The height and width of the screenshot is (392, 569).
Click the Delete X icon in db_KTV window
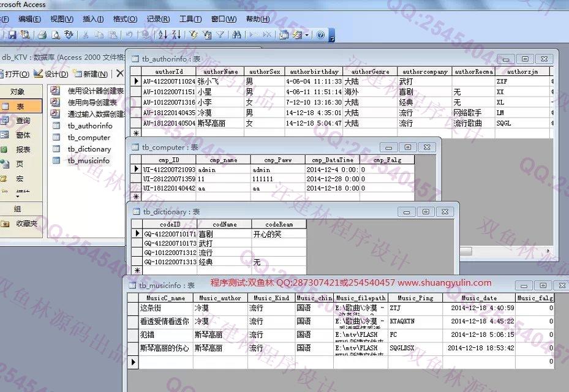(120, 73)
